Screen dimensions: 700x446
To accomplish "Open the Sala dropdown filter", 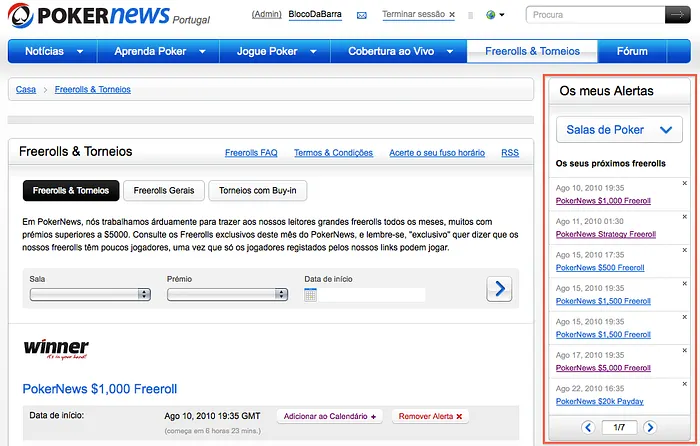I will pos(89,294).
